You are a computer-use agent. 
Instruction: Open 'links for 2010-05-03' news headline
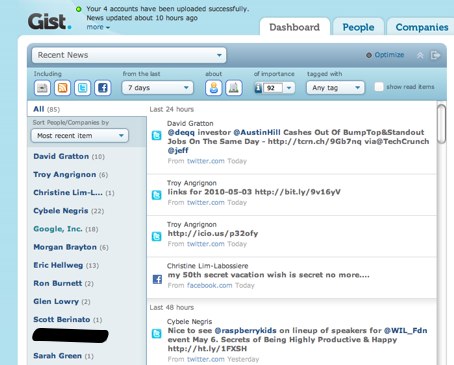tap(254, 192)
